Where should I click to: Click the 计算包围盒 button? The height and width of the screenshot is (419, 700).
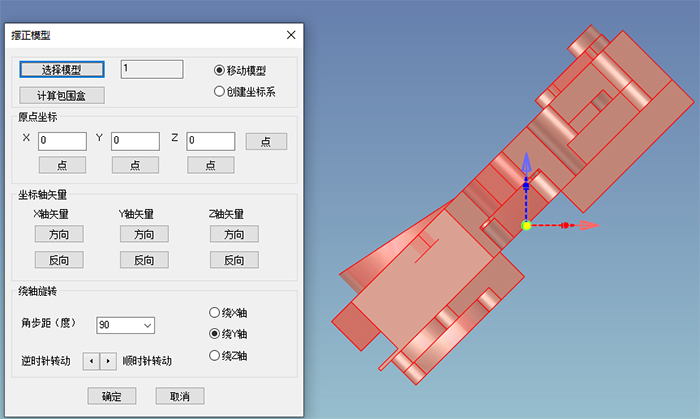click(x=62, y=95)
